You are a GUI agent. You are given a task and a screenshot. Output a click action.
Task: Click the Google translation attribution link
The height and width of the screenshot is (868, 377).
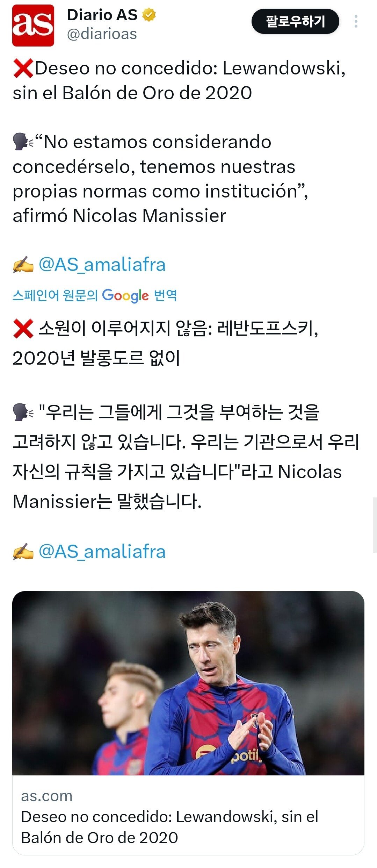click(95, 296)
